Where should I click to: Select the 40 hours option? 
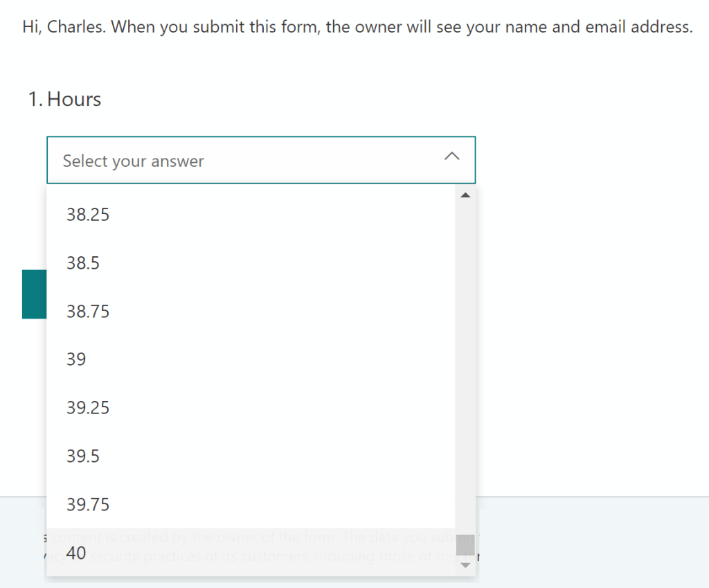pyautogui.click(x=76, y=553)
